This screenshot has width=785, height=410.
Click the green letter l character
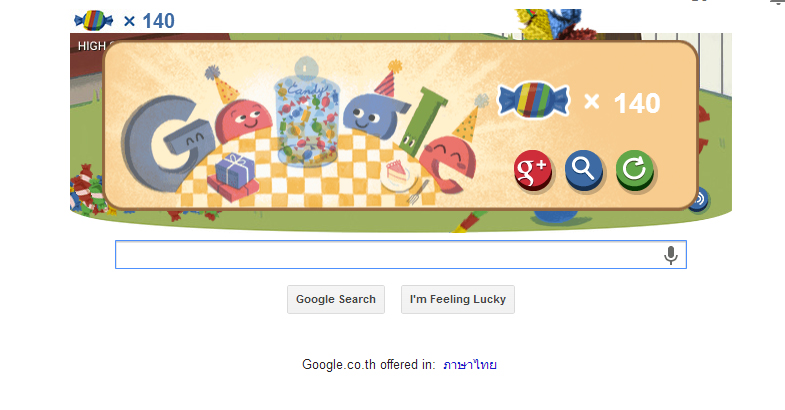[421, 121]
